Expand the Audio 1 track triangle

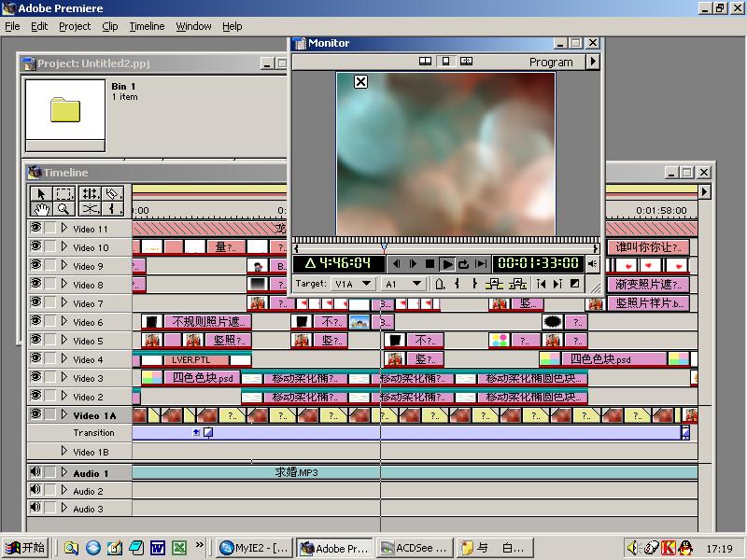[x=64, y=472]
